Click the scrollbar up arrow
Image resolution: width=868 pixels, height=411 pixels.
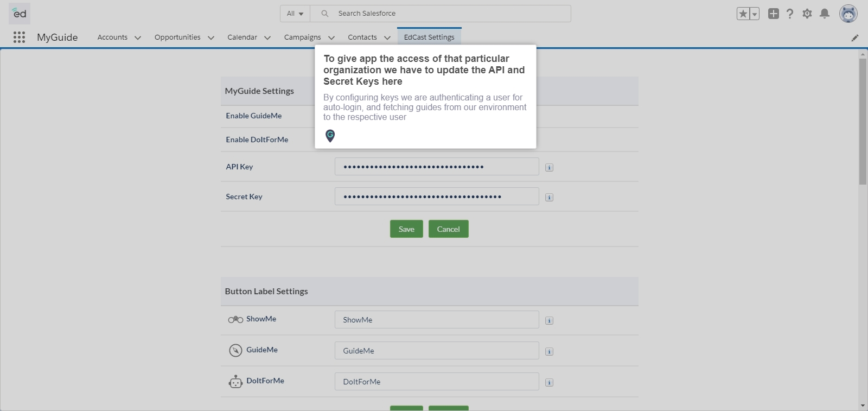tap(863, 54)
